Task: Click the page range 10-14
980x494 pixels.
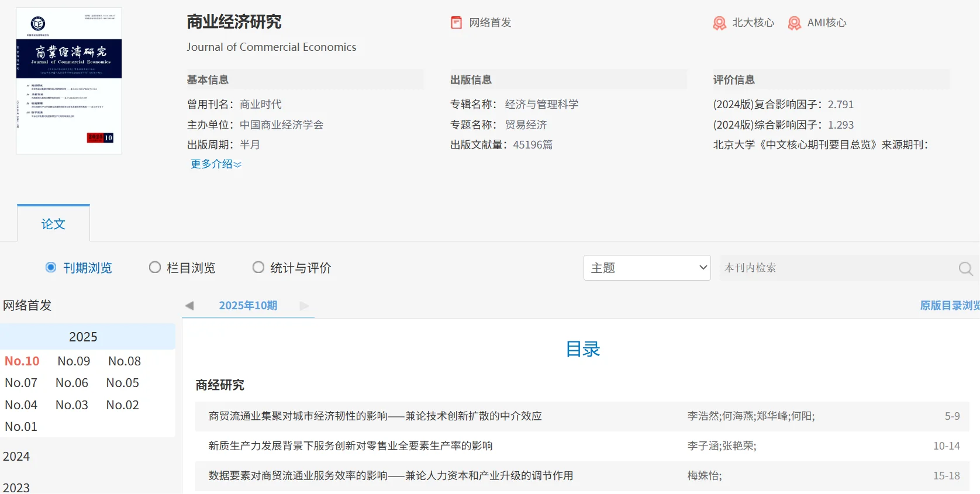Action: click(947, 446)
